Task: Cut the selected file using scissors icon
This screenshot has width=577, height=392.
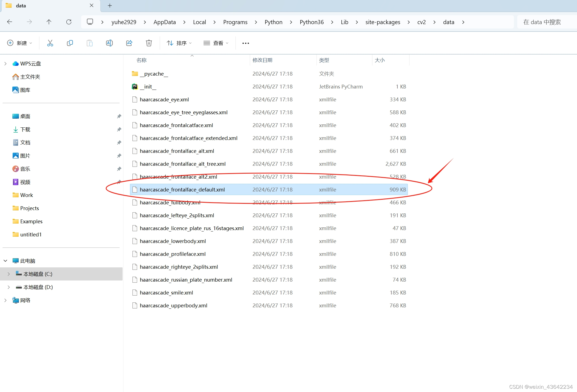Action: click(x=50, y=43)
